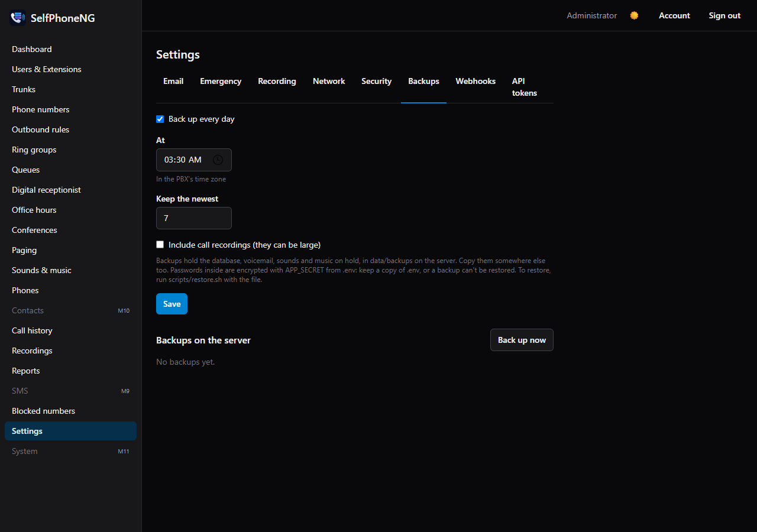Start a backup with Back up now
Screen dimensions: 757x532
click(522, 340)
